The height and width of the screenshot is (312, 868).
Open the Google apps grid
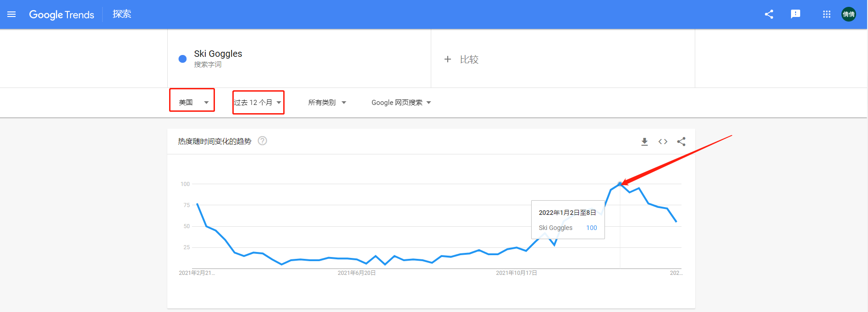(827, 14)
